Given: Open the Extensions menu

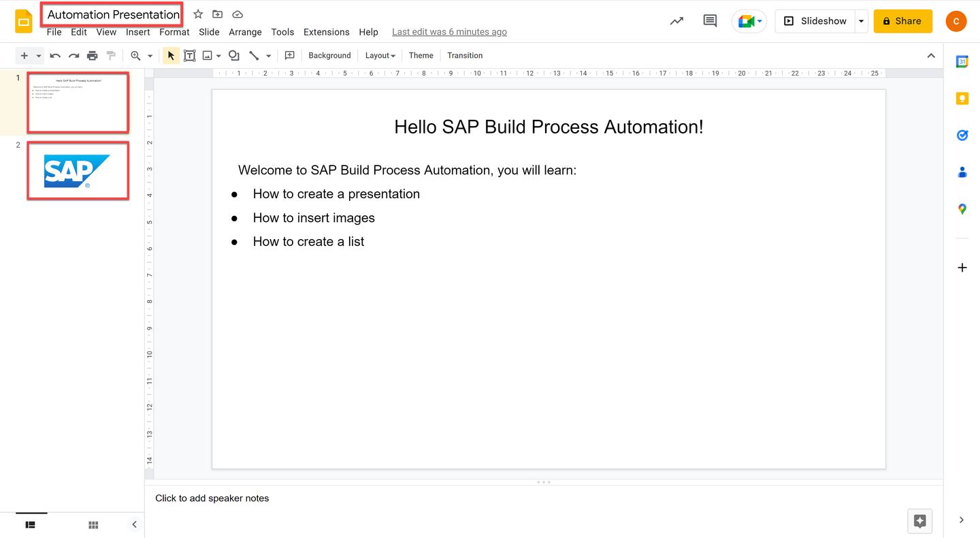Looking at the screenshot, I should coord(327,32).
